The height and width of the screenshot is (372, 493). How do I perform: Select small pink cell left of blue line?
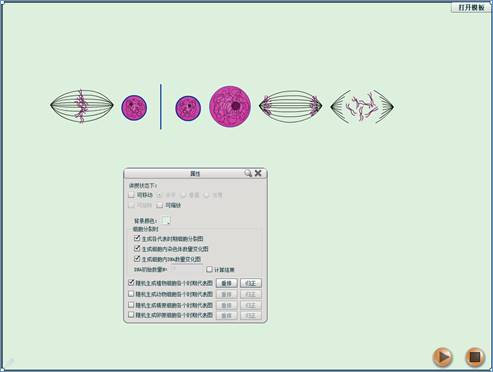134,107
